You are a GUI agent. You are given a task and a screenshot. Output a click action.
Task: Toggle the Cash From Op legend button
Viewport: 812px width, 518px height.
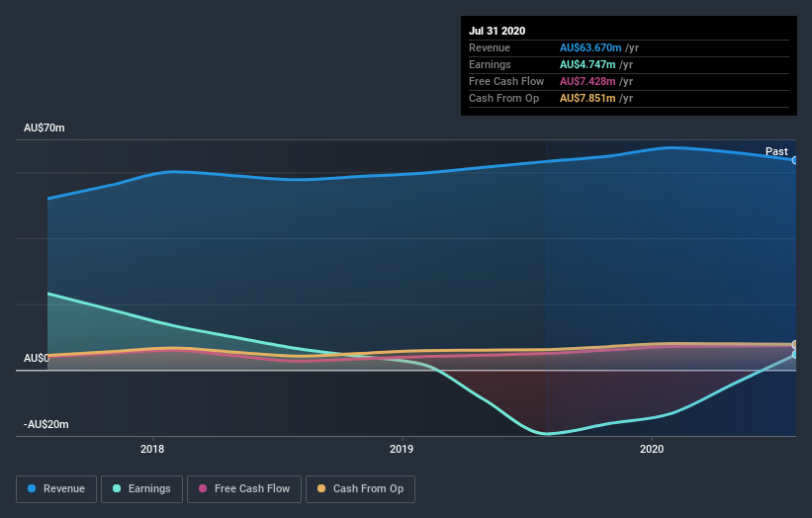[x=360, y=489]
